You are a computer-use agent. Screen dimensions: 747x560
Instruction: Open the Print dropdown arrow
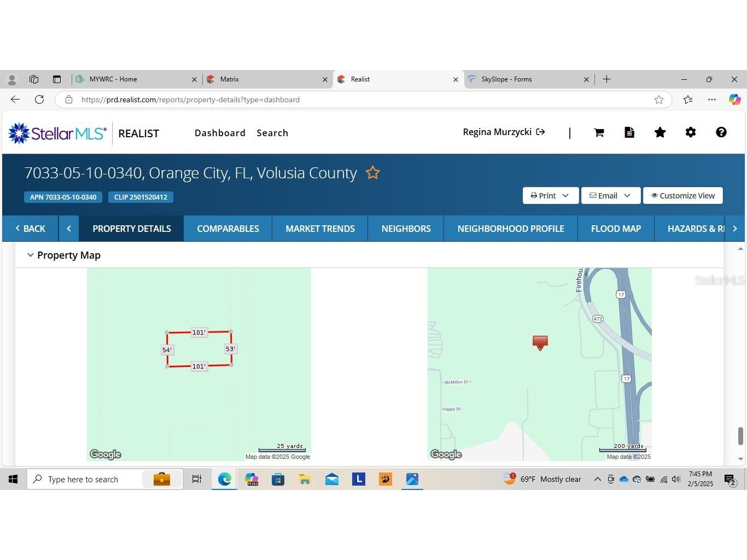tap(566, 195)
